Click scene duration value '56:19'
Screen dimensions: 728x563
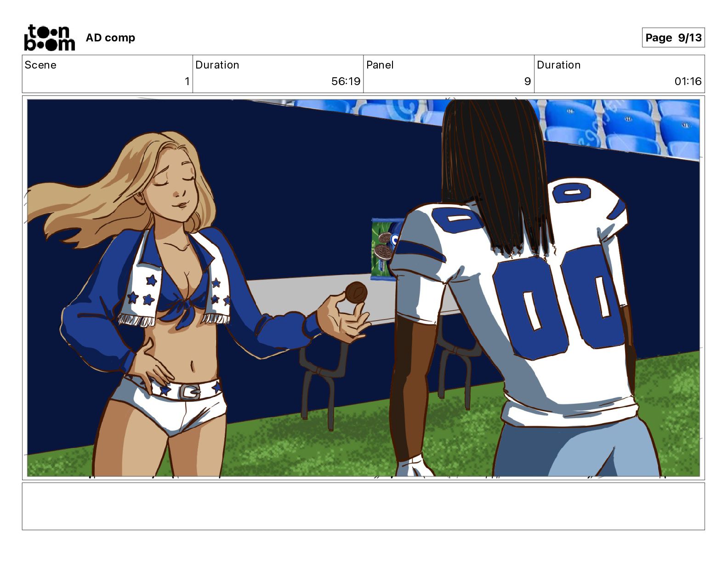(x=346, y=81)
